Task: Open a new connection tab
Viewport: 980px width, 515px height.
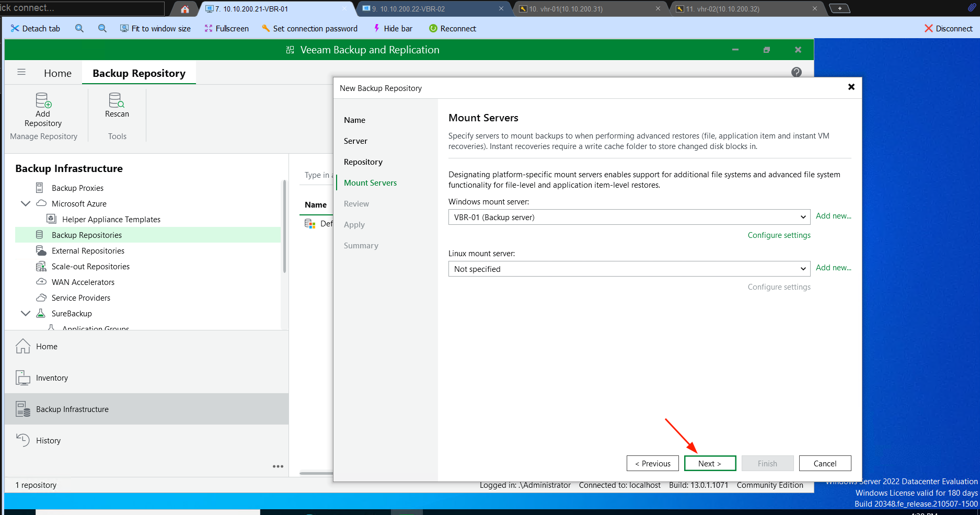Action: (839, 8)
